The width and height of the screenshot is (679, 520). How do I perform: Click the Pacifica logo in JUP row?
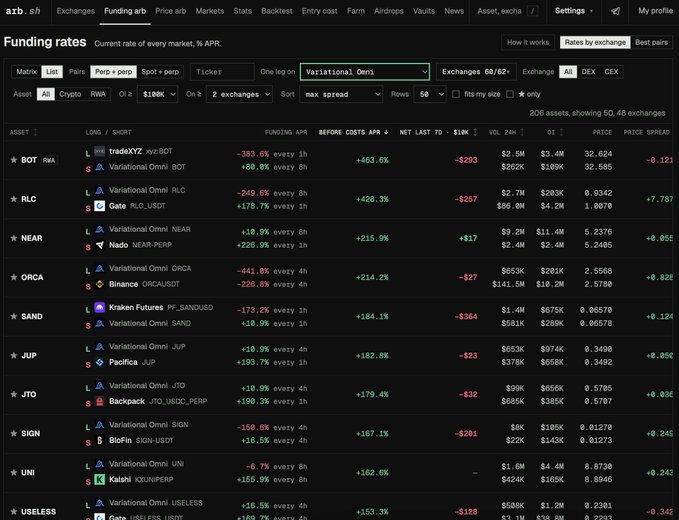click(x=100, y=362)
